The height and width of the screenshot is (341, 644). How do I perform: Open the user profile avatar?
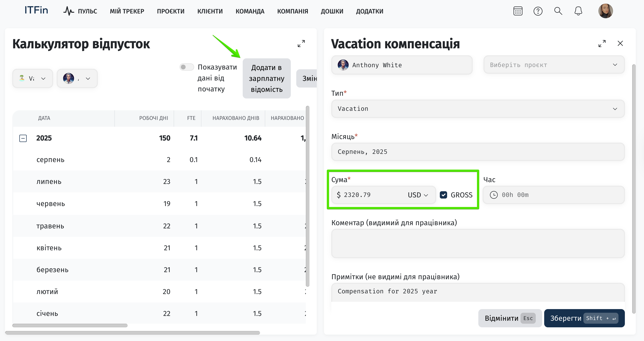point(605,11)
